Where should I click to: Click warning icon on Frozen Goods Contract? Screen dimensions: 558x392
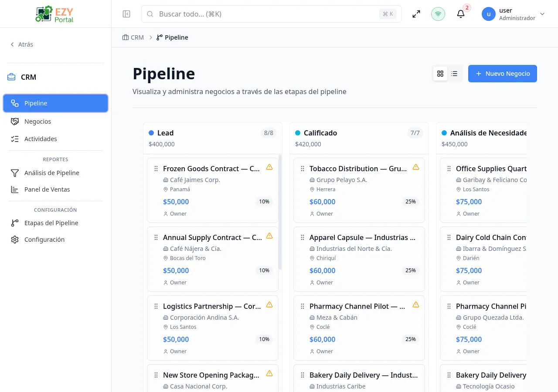269,167
